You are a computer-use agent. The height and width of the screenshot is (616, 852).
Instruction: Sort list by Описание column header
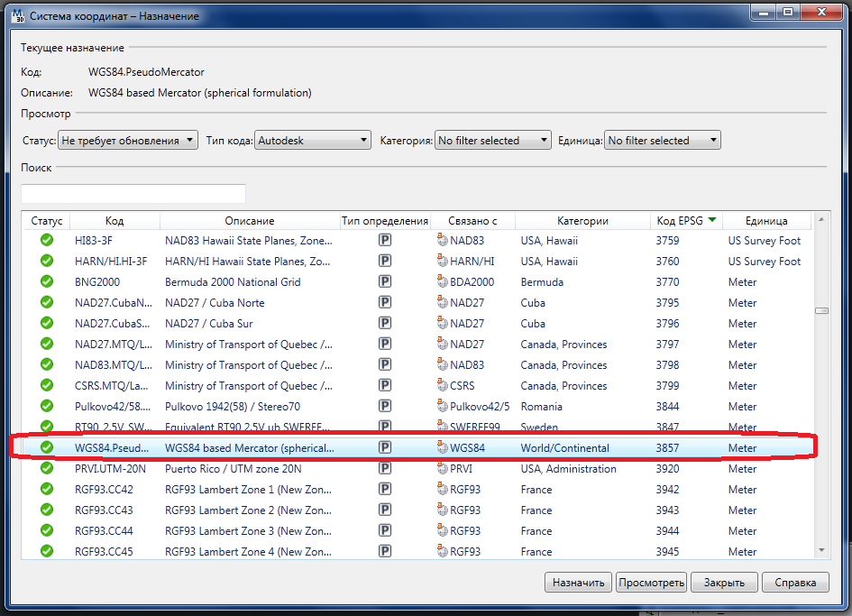coord(250,221)
